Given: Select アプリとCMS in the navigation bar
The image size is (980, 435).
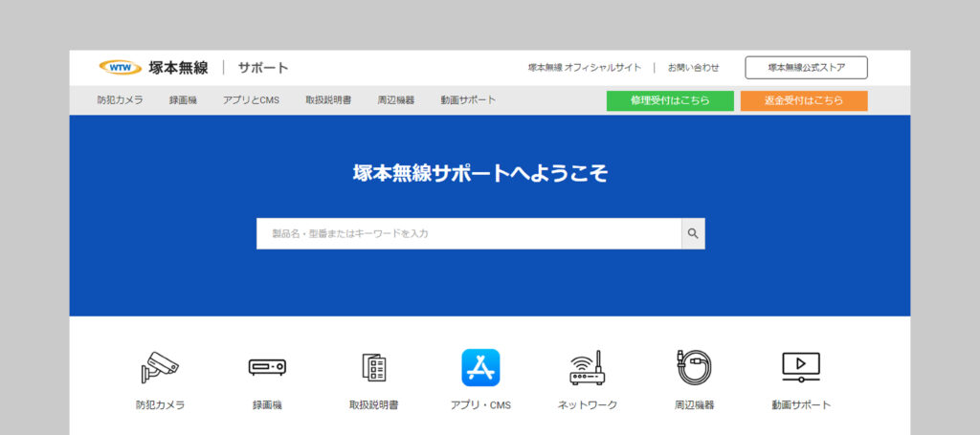Looking at the screenshot, I should 252,99.
